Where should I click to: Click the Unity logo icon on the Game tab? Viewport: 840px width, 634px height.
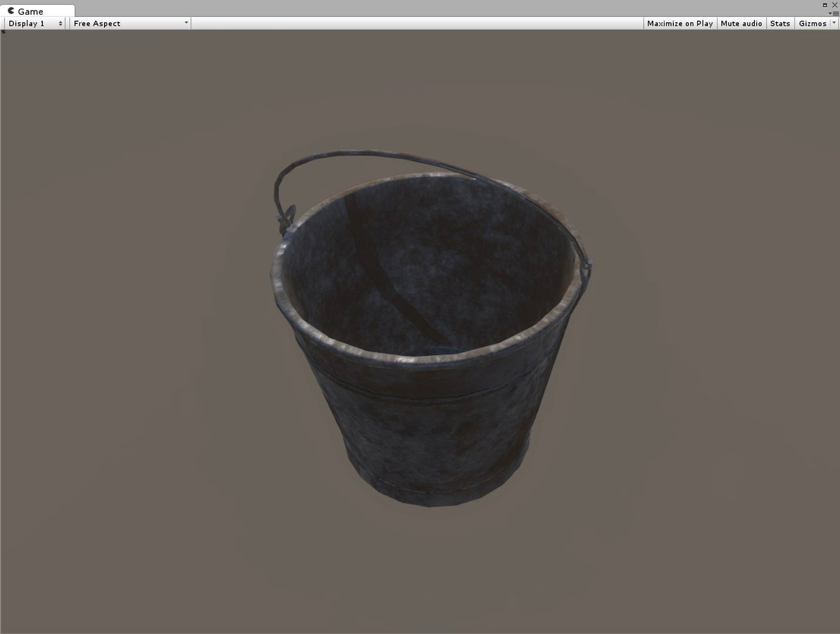[11, 11]
